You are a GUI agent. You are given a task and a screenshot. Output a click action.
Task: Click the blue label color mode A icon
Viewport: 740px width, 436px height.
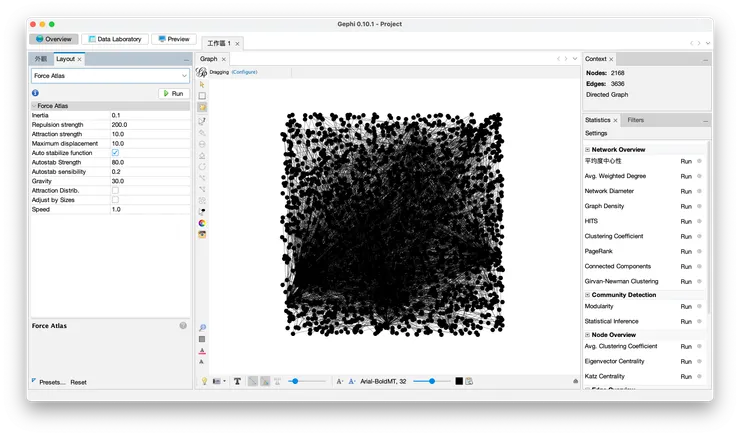352,381
